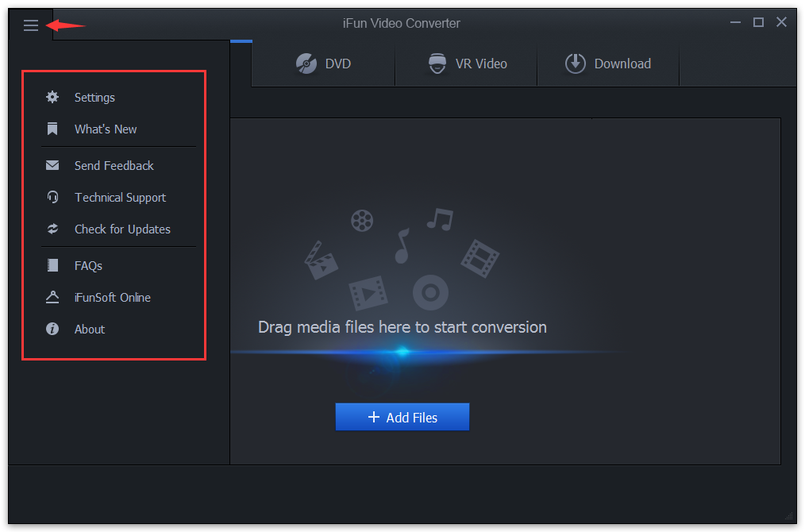Click the What's New bookmark icon
Screen dimensions: 805x532
(x=52, y=129)
